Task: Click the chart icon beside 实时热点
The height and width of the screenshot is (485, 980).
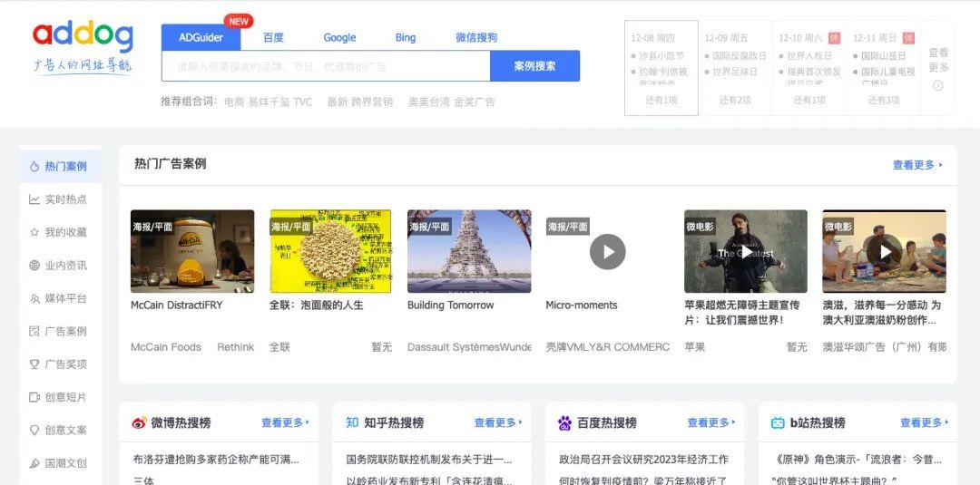Action: click(x=34, y=199)
